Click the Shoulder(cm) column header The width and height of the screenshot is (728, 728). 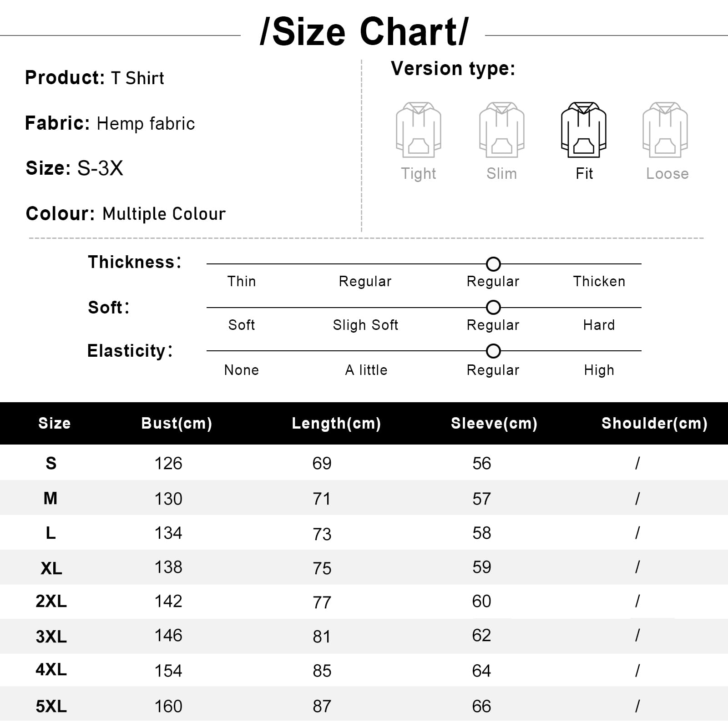coord(654,423)
